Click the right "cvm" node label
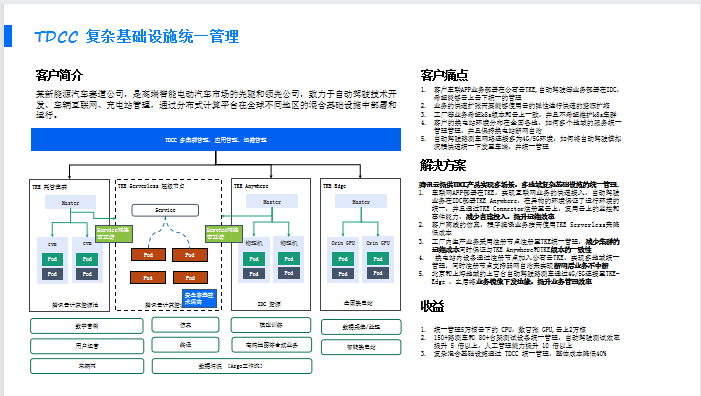Image resolution: width=701 pixels, height=396 pixels. (x=87, y=244)
